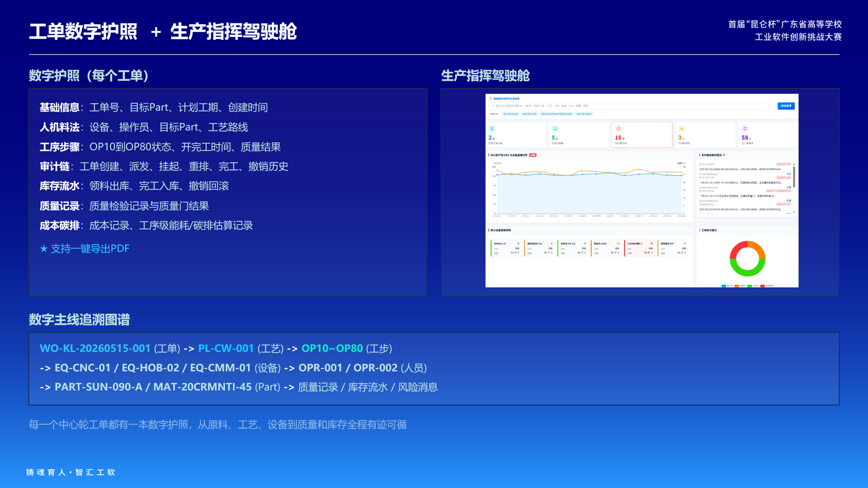Select the WO-CW-20583 quick search tag

coord(584,114)
